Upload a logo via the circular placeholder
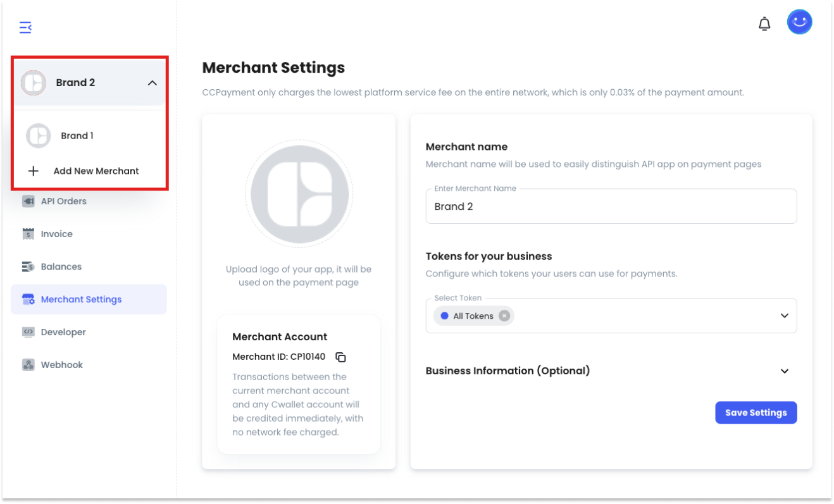 (x=299, y=194)
